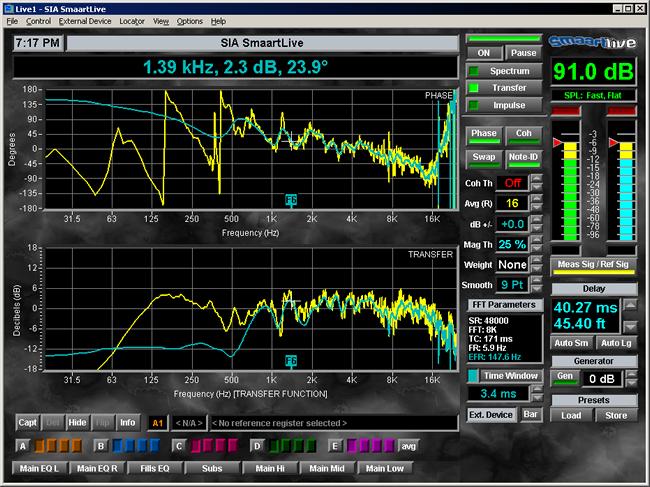Open the Fills EQ device
The height and width of the screenshot is (487, 650).
click(155, 468)
